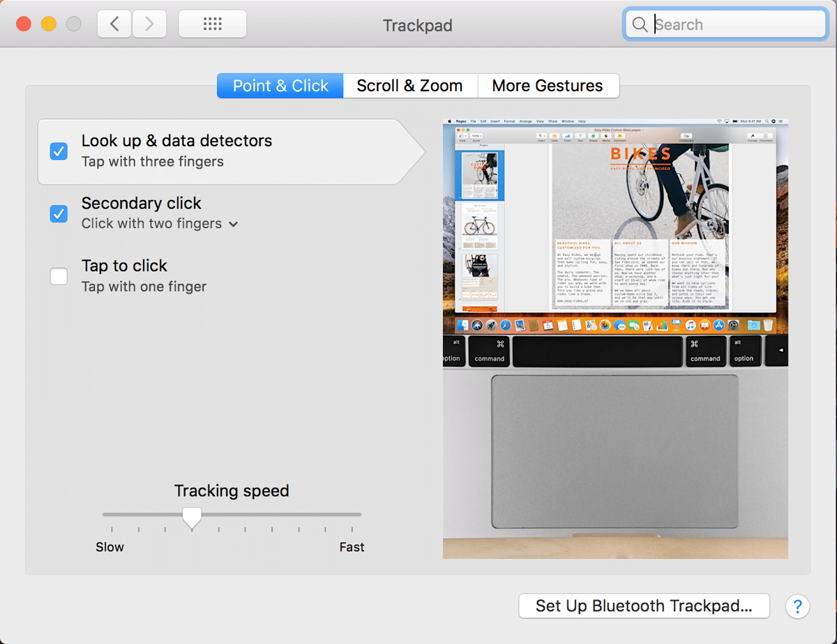Click the Look up & data detectors label

click(176, 141)
